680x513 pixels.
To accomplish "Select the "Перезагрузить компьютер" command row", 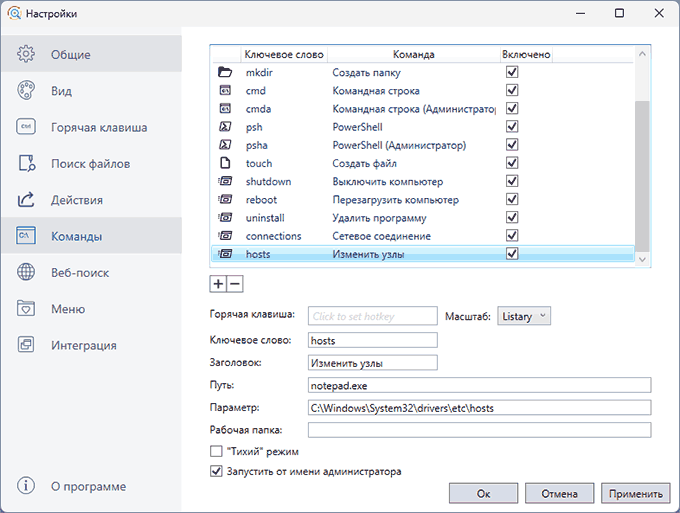I will pyautogui.click(x=423, y=199).
